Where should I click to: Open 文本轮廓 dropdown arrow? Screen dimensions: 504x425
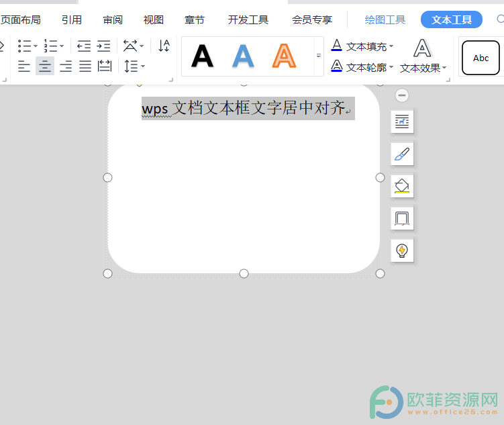coord(391,66)
